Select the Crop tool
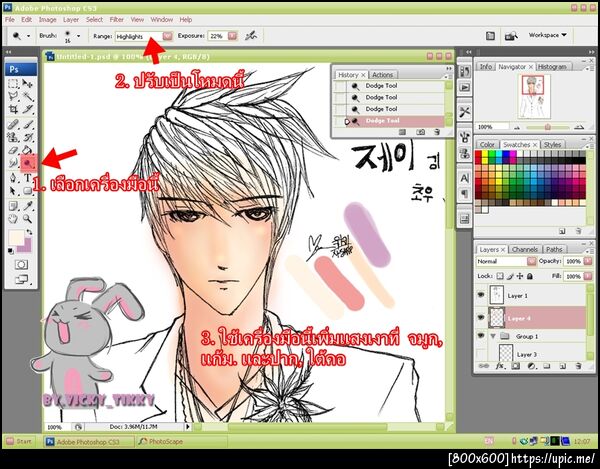The image size is (600, 469). 13,109
